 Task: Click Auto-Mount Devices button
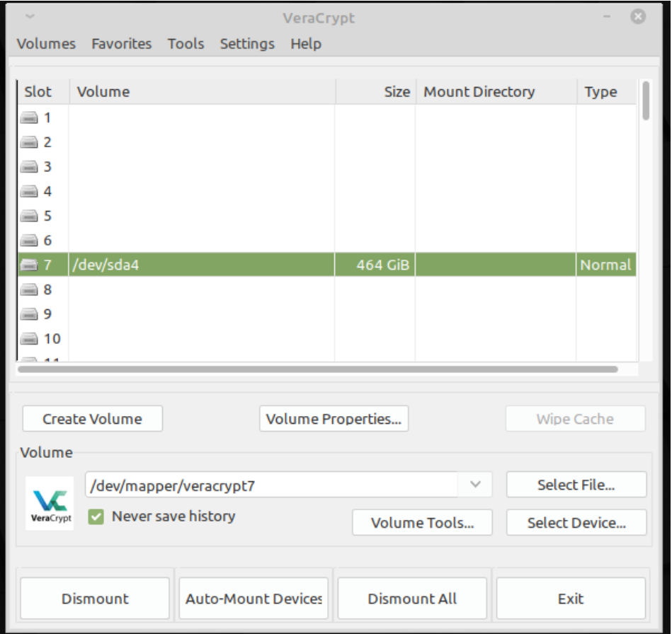point(254,599)
